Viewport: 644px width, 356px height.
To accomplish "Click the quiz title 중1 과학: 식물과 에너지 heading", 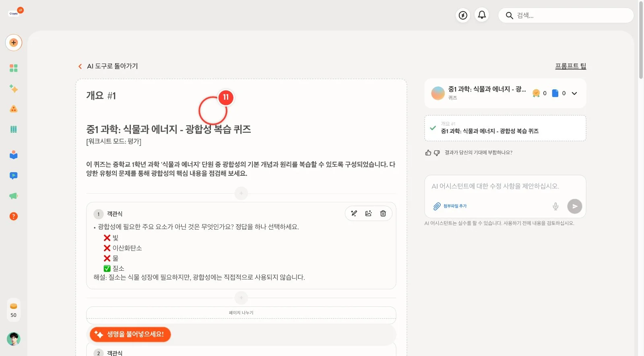I will pyautogui.click(x=169, y=129).
